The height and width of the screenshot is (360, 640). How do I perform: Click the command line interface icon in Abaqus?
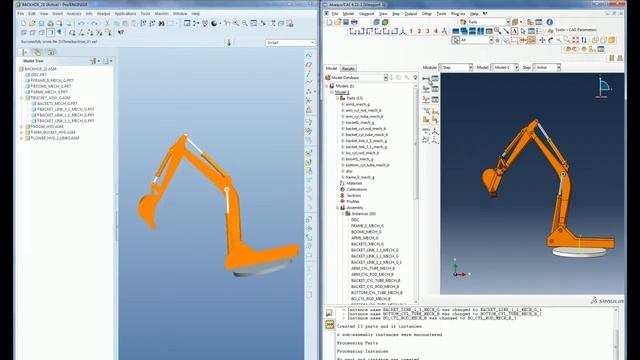click(329, 324)
